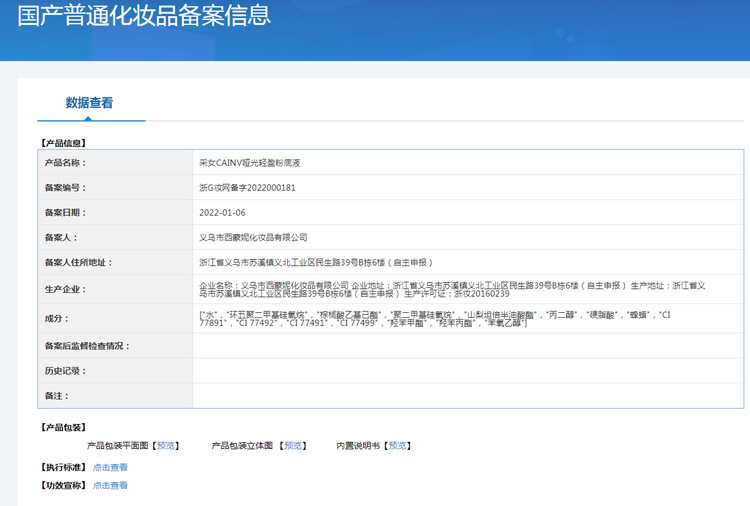Open 预览 link for 产品包装平面图
The height and width of the screenshot is (506, 750).
pyautogui.click(x=166, y=446)
